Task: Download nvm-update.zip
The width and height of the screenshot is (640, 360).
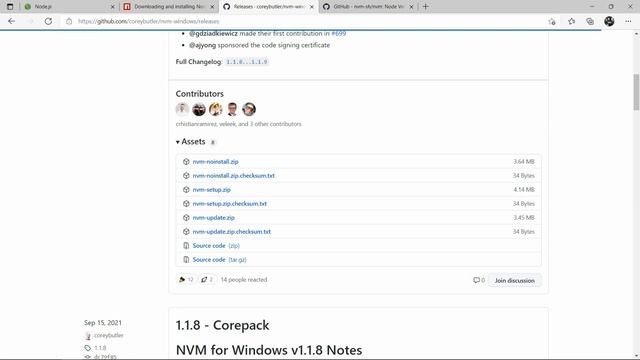Action: 213,218
